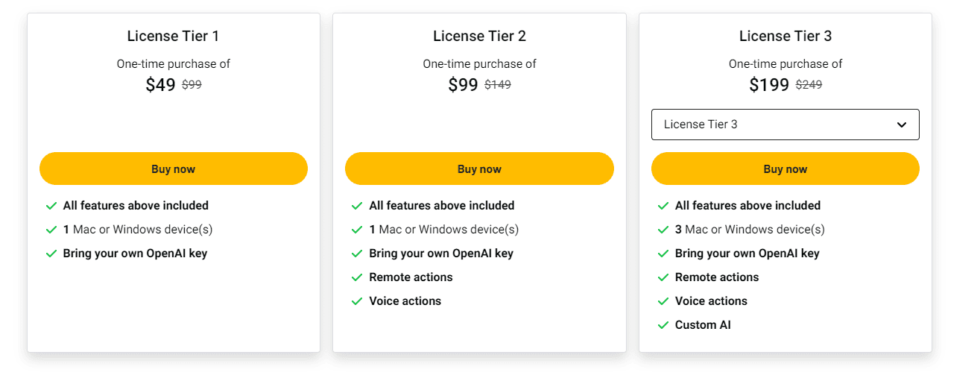
Task: Click checkmark next to Tier 3 Voice actions
Action: [x=663, y=301]
